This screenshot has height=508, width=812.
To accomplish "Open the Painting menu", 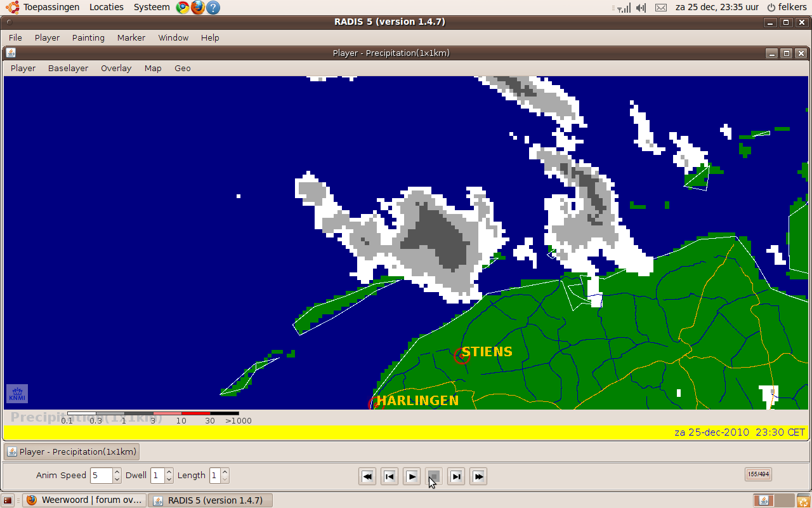I will 88,38.
